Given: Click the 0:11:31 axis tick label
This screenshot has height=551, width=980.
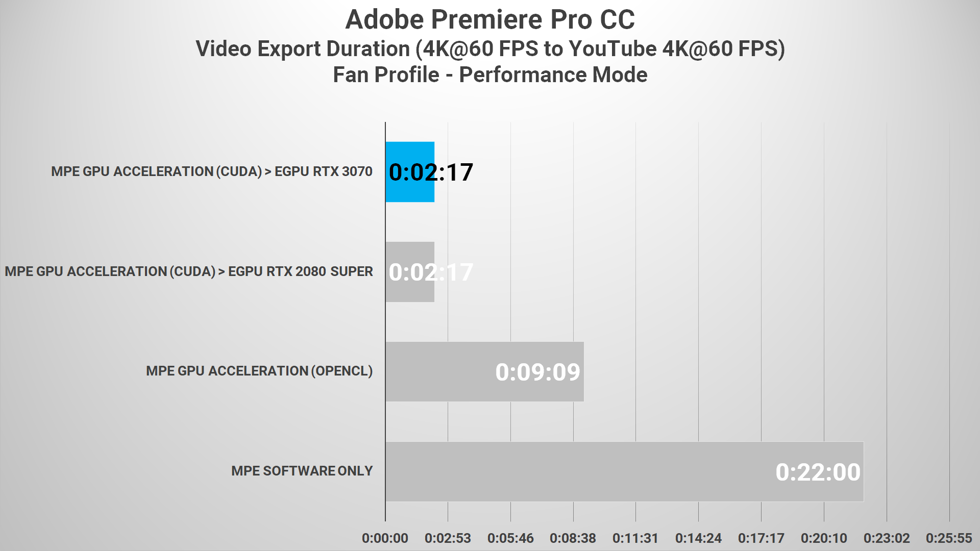Looking at the screenshot, I should click(x=635, y=538).
